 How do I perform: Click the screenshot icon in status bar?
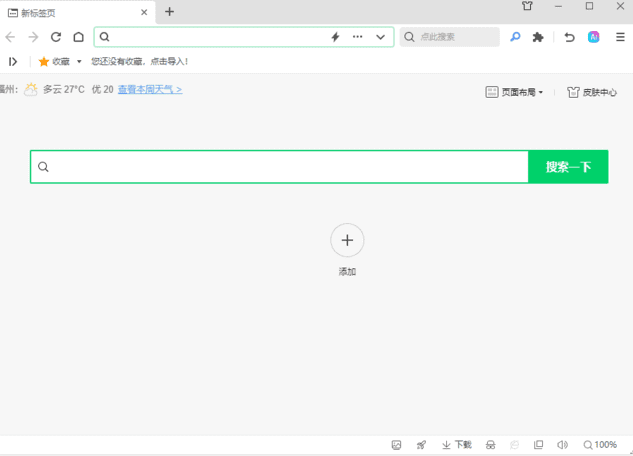click(396, 445)
